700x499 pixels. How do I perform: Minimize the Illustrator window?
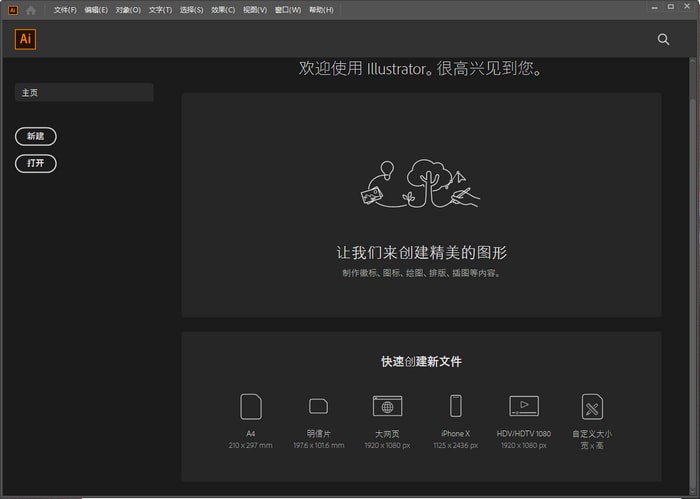click(654, 7)
